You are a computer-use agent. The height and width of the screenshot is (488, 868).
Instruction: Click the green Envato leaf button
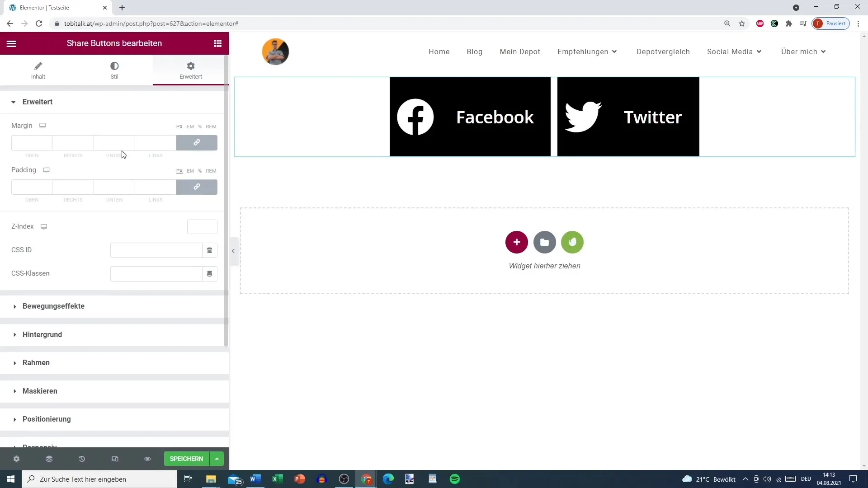click(572, 242)
